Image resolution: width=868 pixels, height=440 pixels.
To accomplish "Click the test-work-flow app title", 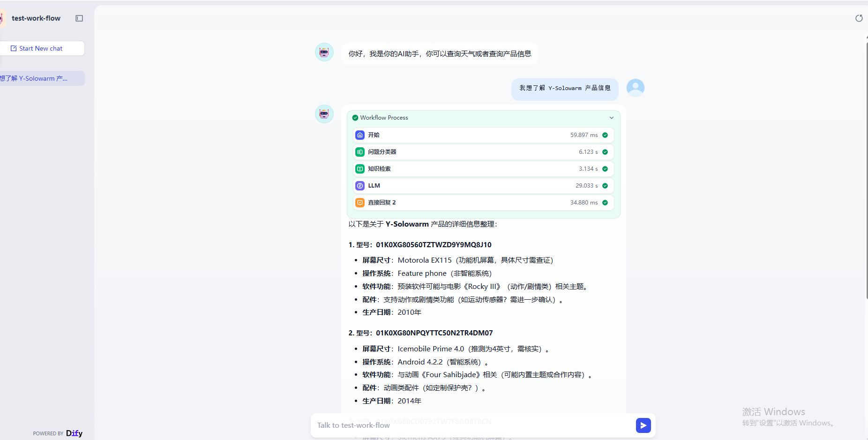I will tap(36, 18).
